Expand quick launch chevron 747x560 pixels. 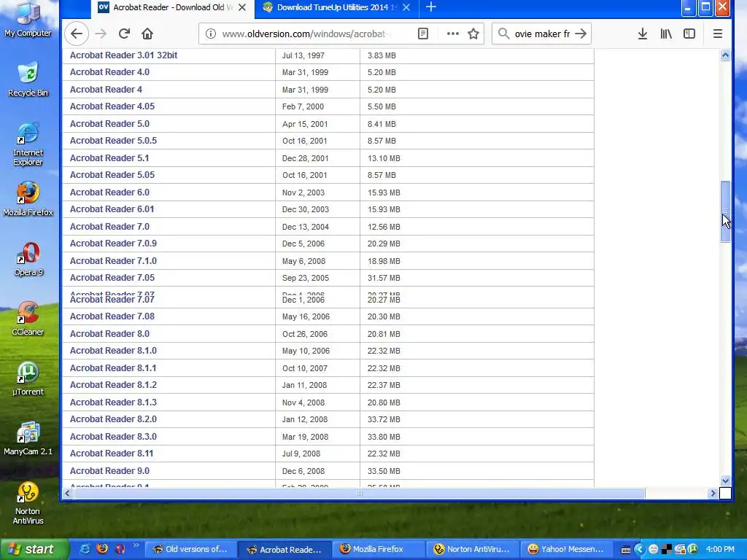tap(136, 545)
